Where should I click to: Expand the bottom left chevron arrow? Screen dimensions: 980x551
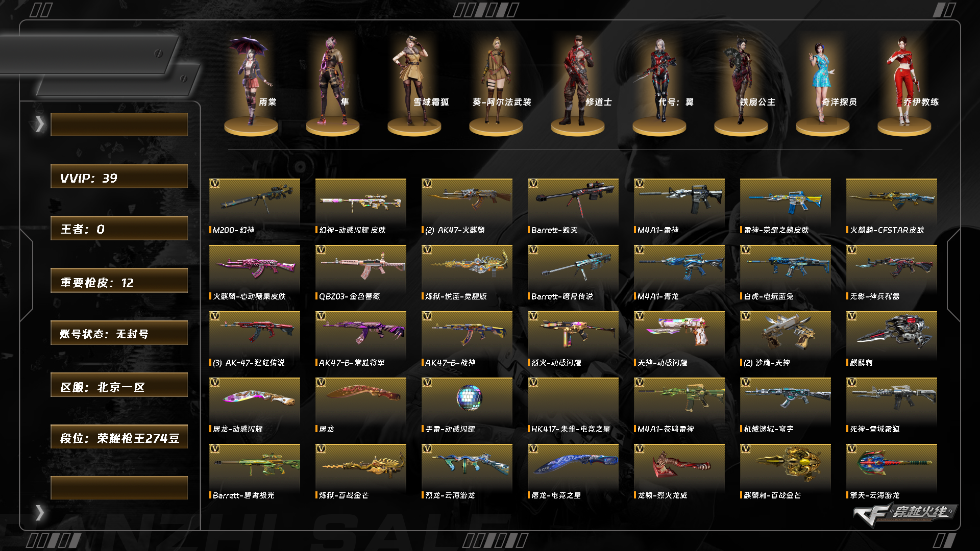coord(39,513)
